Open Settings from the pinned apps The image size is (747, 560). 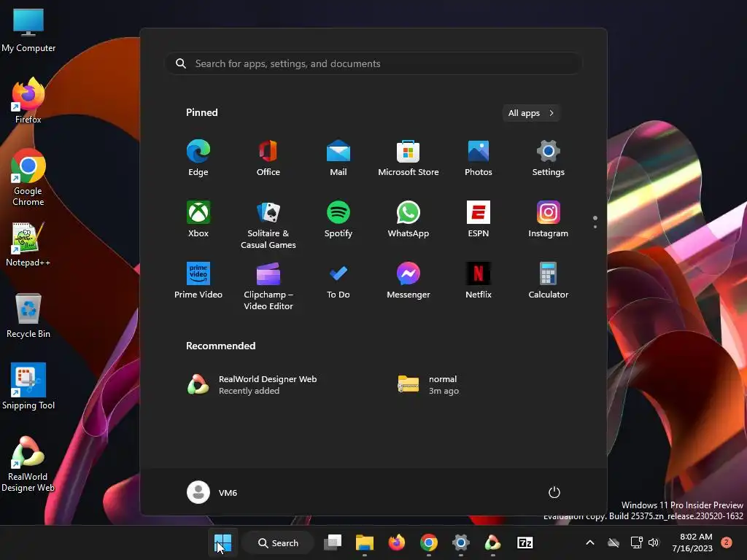pos(549,158)
